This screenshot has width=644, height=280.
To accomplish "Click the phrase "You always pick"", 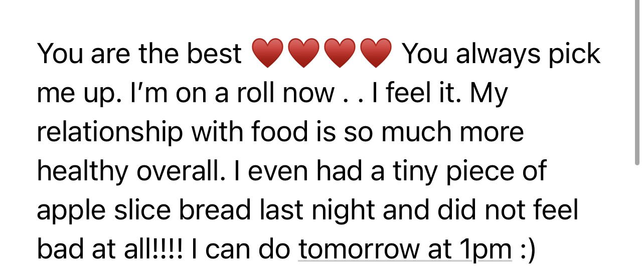I will pos(502,54).
